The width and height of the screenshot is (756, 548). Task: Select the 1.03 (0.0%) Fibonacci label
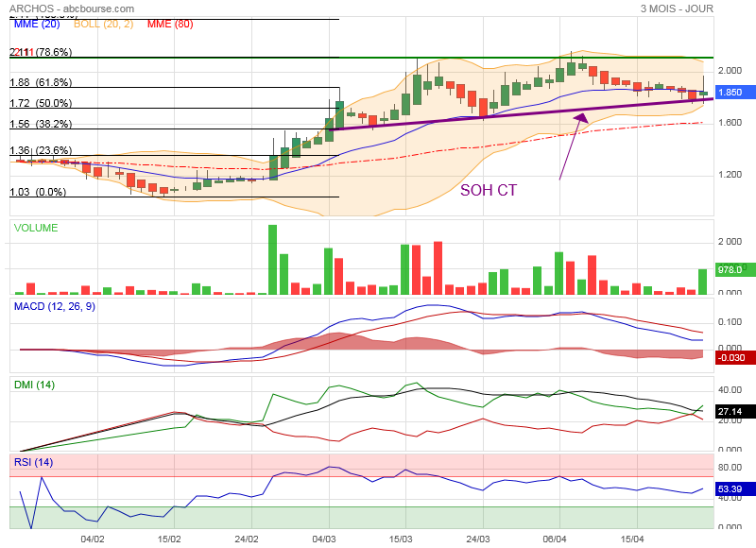pos(38,192)
